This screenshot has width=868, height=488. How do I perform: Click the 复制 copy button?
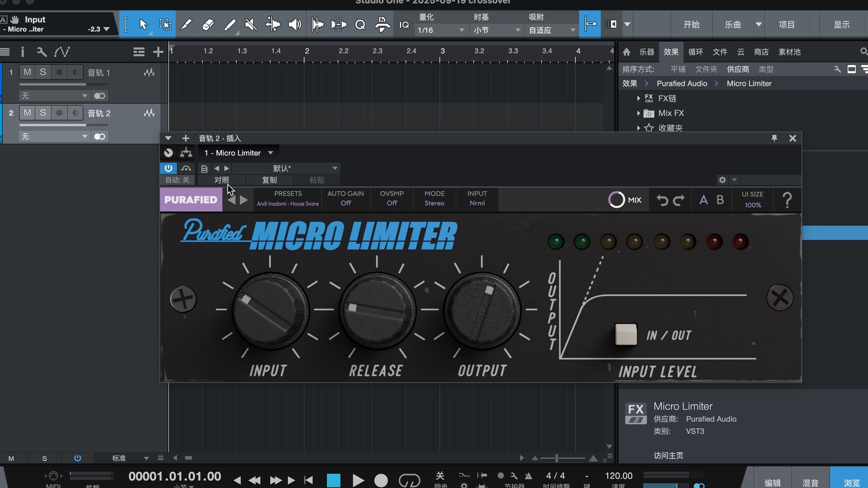pyautogui.click(x=269, y=180)
